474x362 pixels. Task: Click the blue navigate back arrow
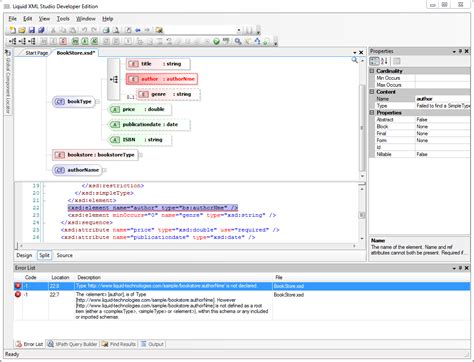coord(138,30)
